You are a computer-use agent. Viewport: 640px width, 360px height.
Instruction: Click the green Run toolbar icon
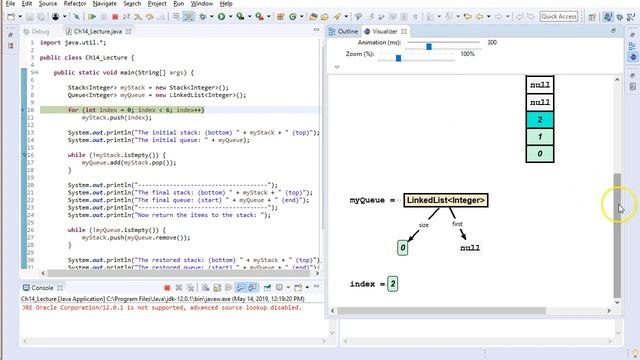point(222,17)
